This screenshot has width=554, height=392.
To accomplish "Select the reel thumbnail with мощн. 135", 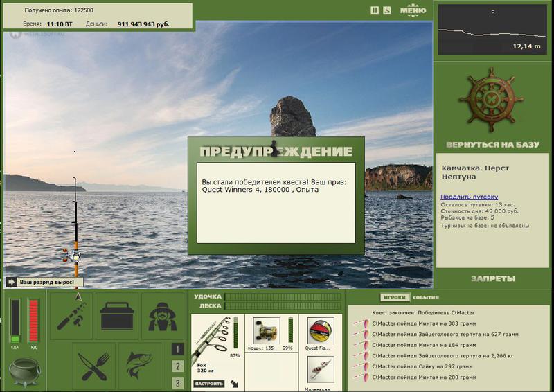I will (266, 330).
